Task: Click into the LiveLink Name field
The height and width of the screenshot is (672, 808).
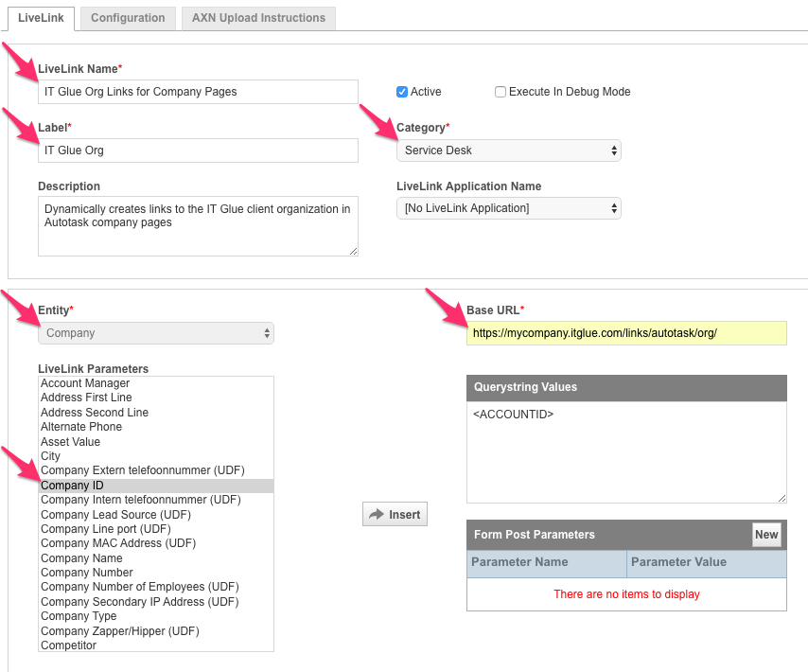Action: 198,92
